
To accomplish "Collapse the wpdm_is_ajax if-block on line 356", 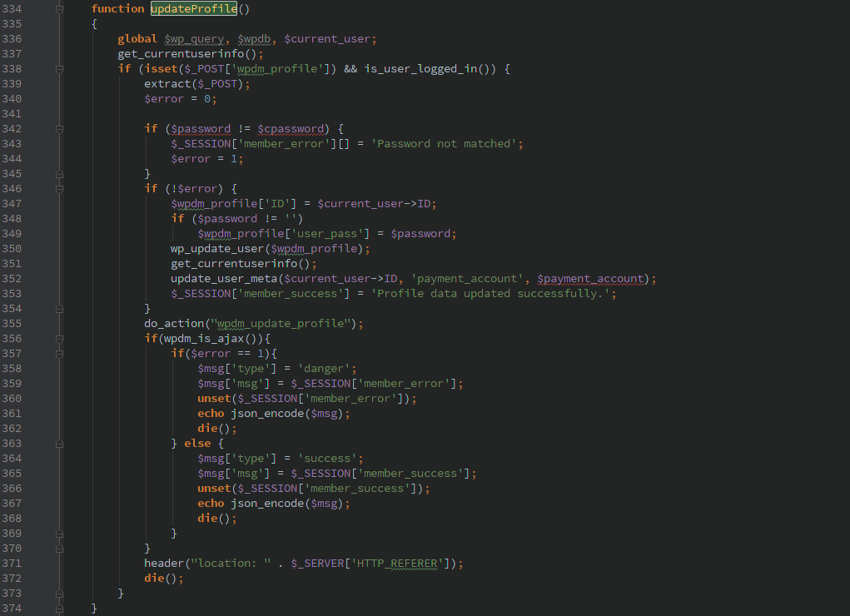I will tap(60, 339).
